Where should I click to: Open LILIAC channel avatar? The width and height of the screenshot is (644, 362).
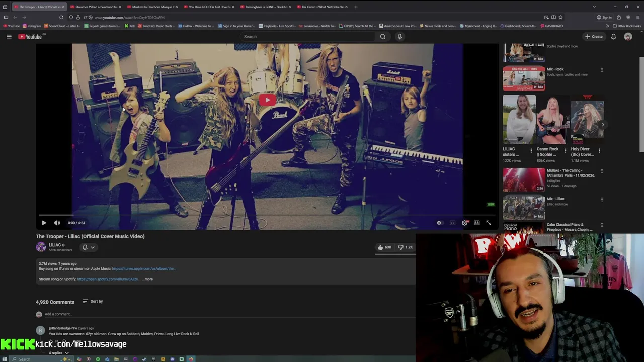41,247
